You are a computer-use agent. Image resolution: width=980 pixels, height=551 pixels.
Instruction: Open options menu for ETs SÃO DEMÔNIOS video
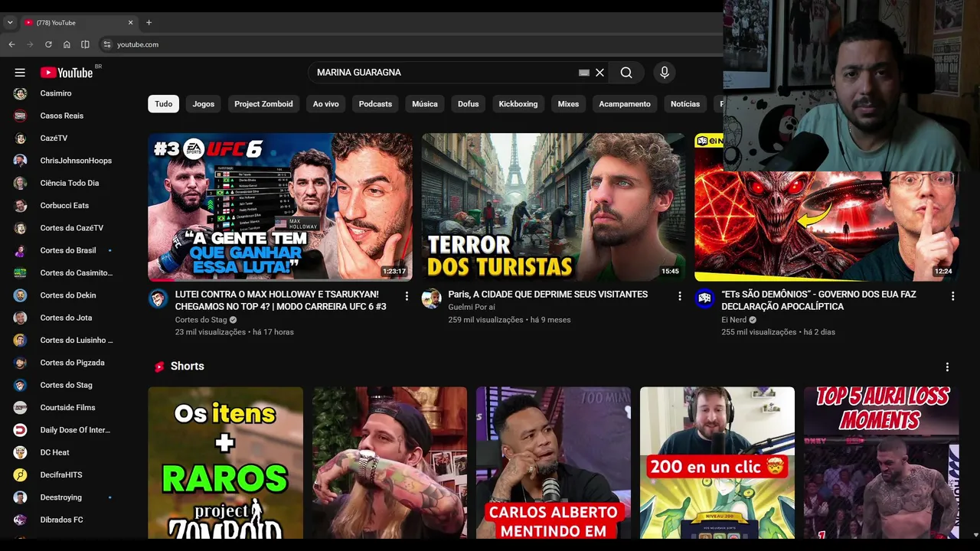[953, 296]
